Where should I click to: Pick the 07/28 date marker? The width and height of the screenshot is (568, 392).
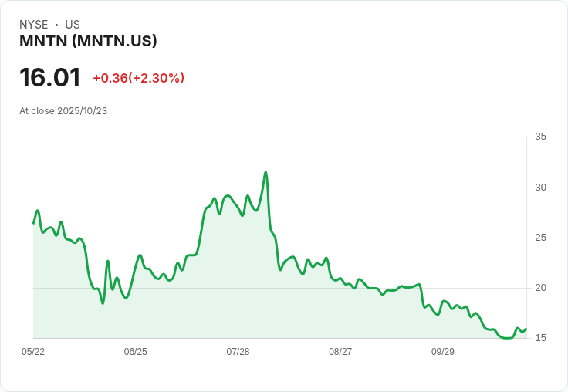click(x=238, y=351)
